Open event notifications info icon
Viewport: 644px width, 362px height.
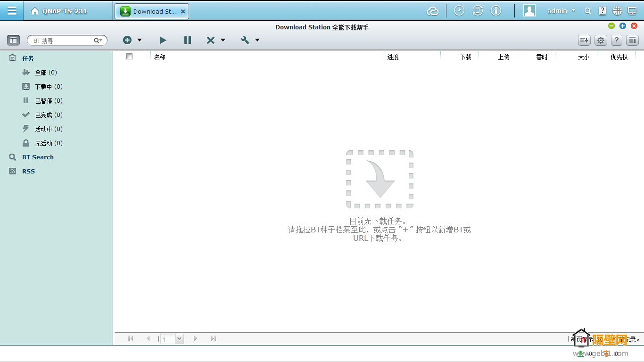tap(496, 10)
